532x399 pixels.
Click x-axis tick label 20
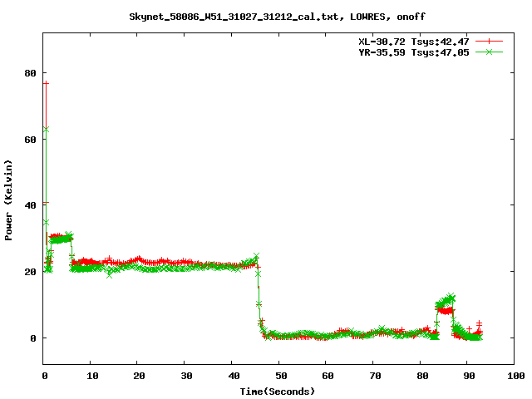coord(139,376)
